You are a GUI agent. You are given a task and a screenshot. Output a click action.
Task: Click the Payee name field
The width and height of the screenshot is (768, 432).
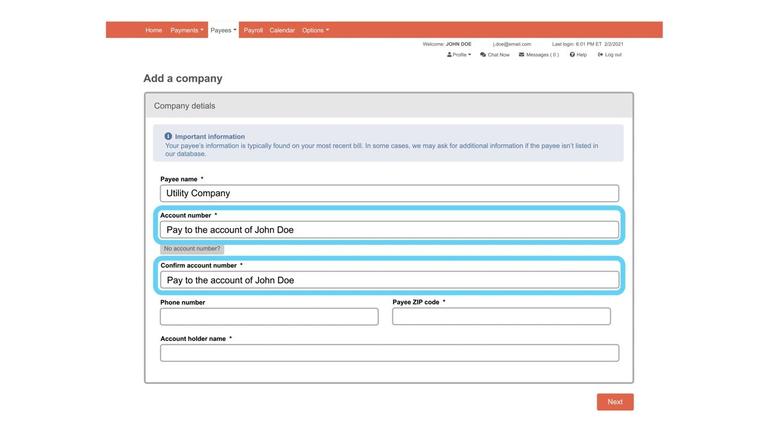pos(389,193)
